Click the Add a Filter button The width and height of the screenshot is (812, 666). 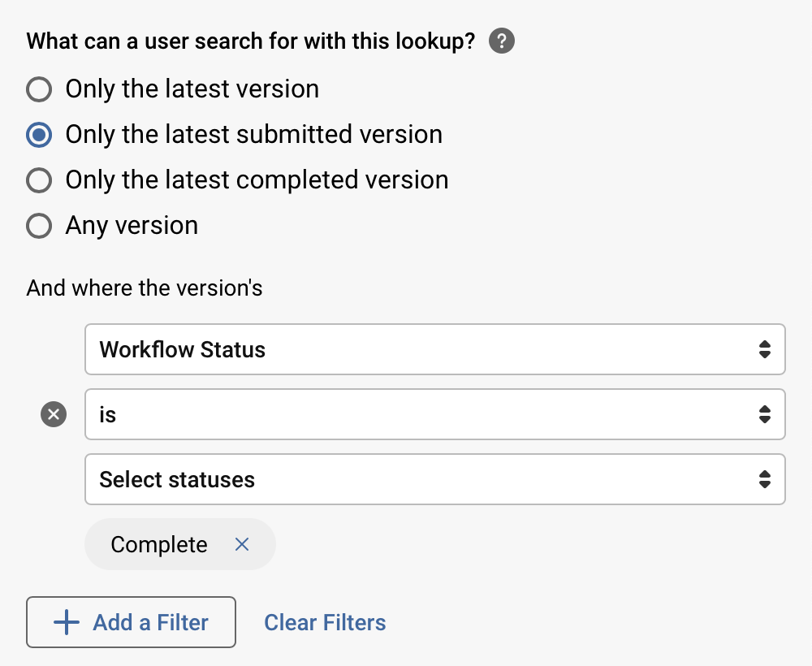pos(131,622)
